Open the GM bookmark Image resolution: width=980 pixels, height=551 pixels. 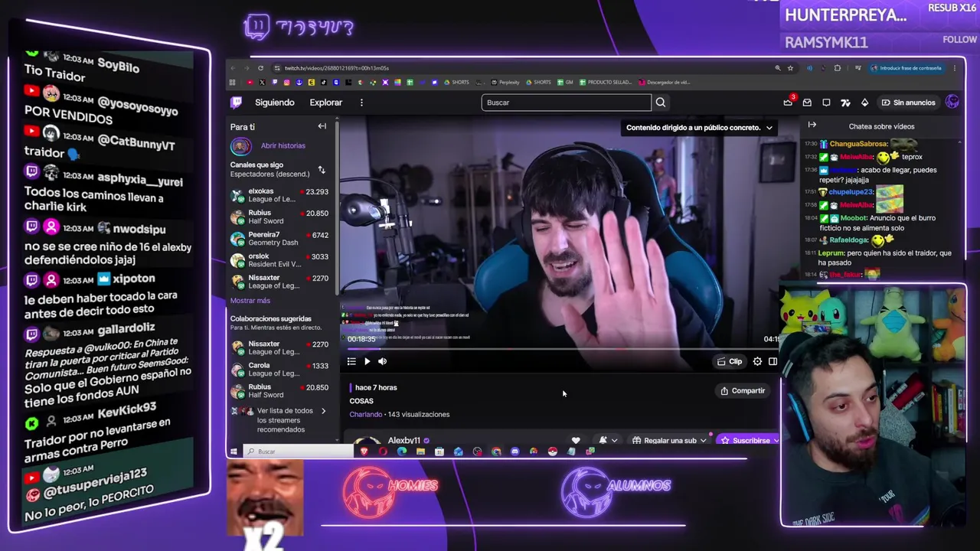point(565,83)
